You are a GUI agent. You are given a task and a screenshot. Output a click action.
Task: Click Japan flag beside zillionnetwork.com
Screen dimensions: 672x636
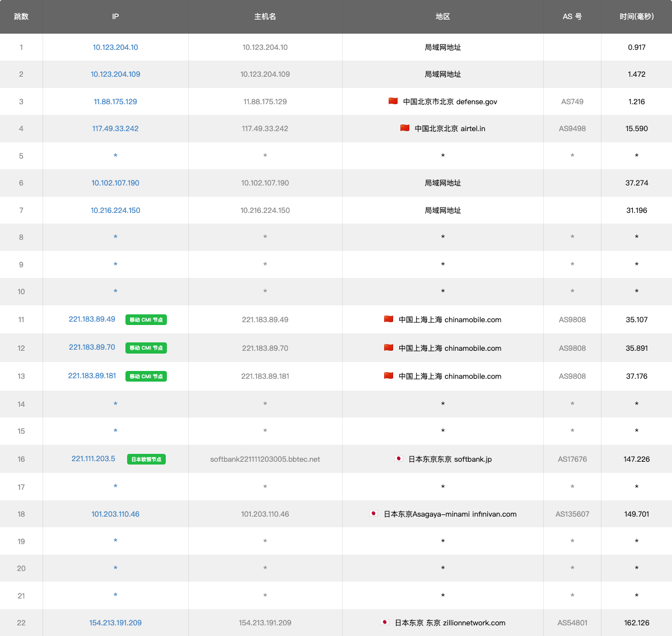coord(385,622)
